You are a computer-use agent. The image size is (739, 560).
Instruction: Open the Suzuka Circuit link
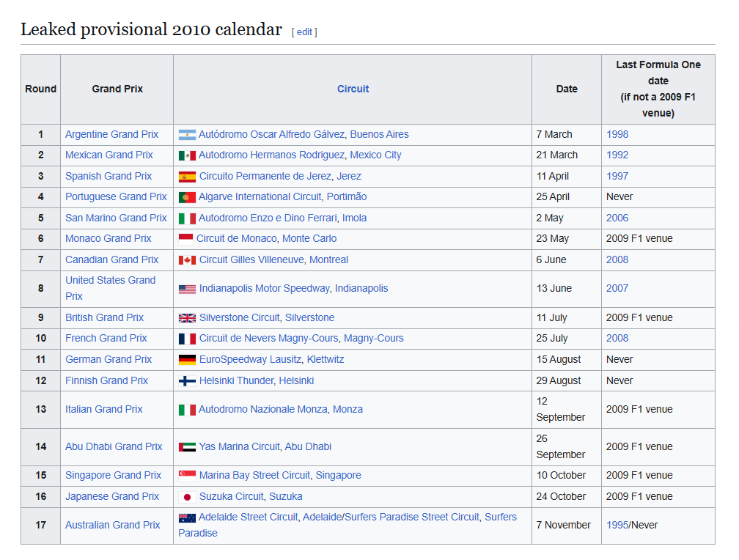click(232, 496)
